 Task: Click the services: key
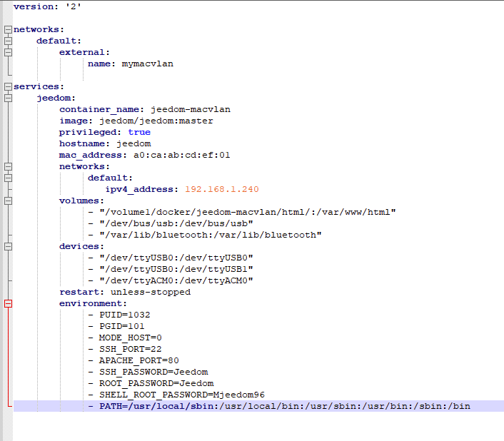tap(39, 87)
